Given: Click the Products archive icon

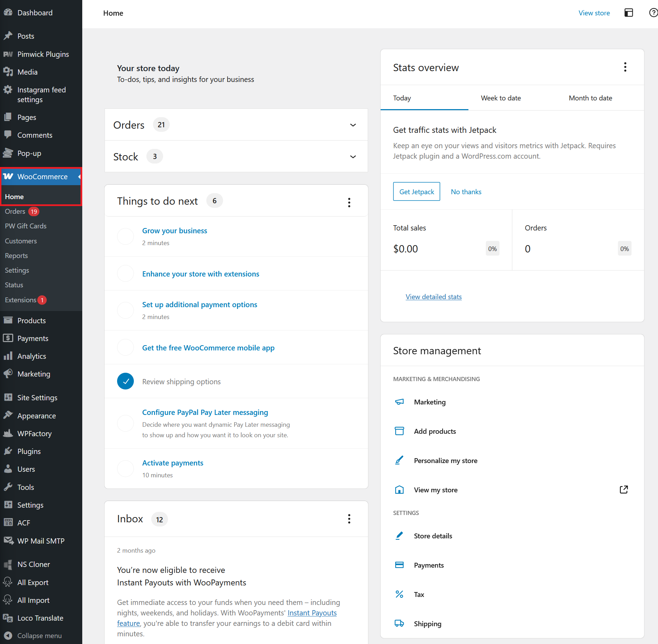Looking at the screenshot, I should (8, 320).
